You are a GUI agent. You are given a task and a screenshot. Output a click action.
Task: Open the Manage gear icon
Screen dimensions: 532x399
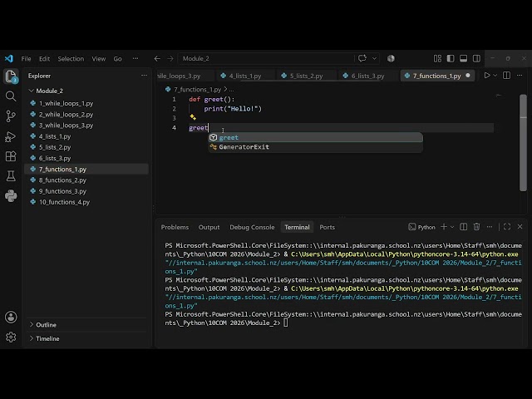pyautogui.click(x=11, y=337)
